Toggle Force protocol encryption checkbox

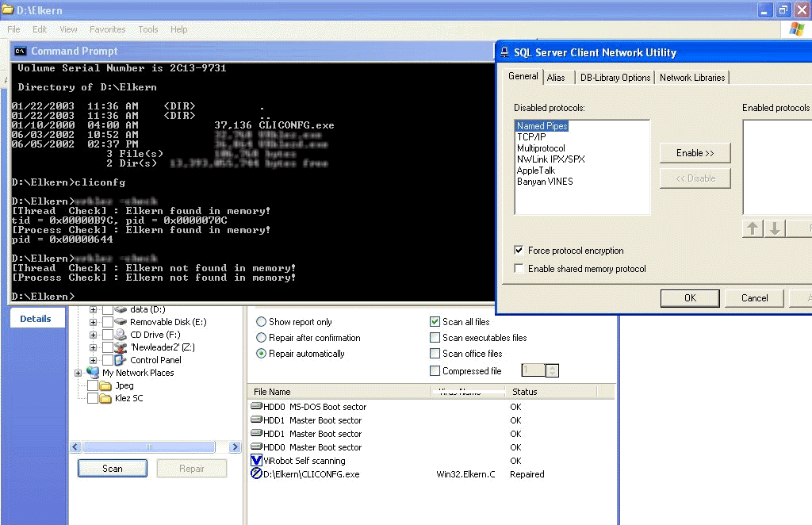[519, 251]
